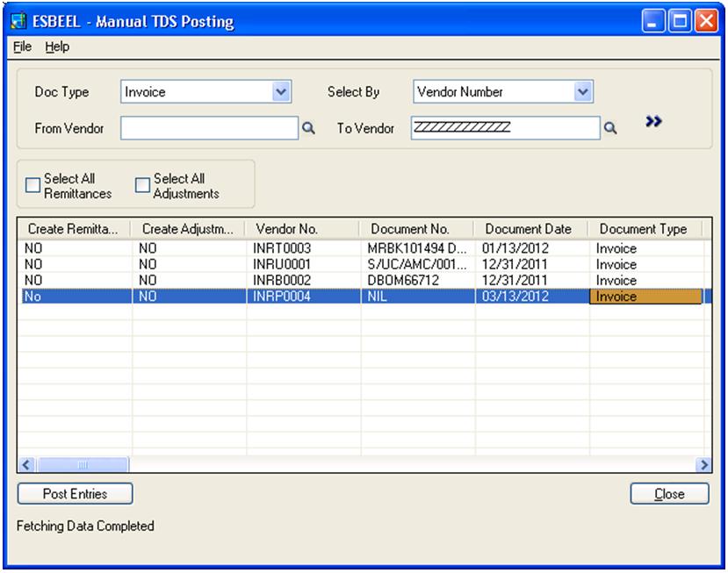Maximize the Manual TDS Posting window
The height and width of the screenshot is (573, 728).
click(680, 21)
